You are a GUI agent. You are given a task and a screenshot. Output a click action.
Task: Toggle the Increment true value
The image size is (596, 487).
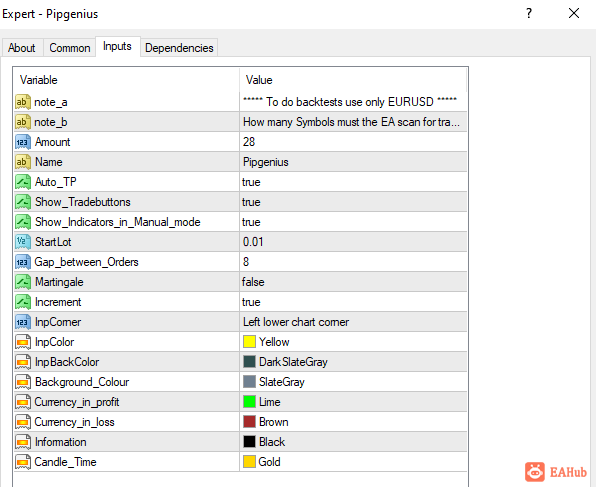click(353, 302)
